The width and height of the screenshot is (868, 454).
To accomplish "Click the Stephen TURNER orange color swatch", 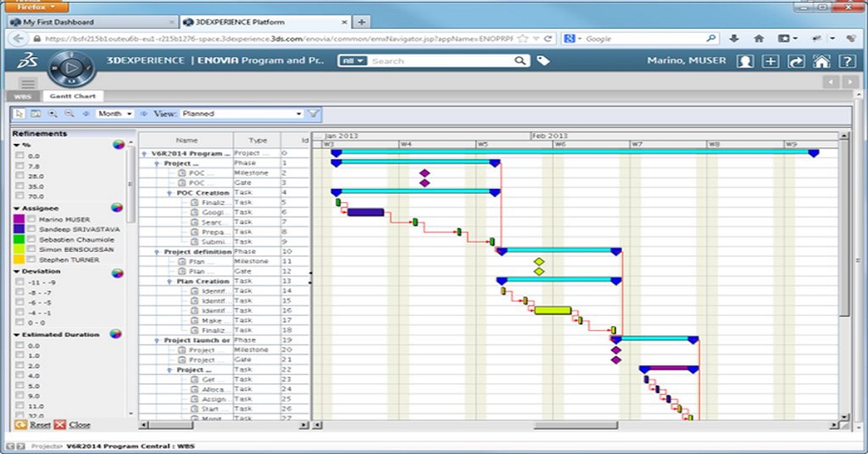I will click(20, 259).
